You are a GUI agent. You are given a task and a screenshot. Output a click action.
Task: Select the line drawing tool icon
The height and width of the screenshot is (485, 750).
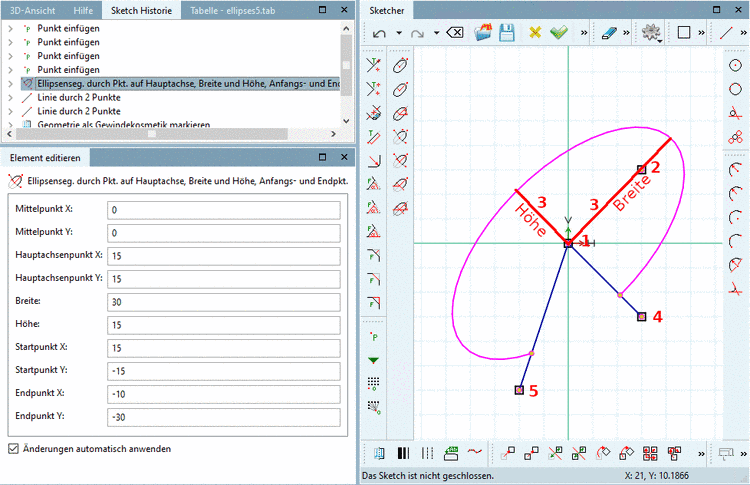pos(727,33)
